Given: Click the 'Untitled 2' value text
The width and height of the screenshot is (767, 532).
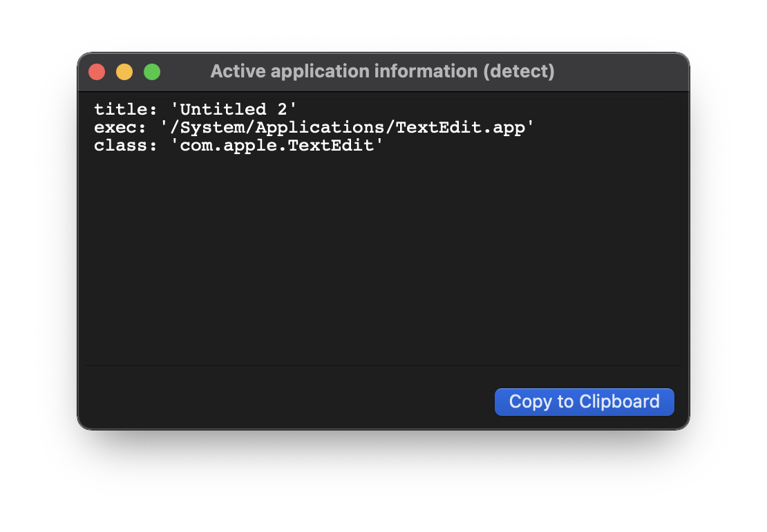Looking at the screenshot, I should 234,109.
